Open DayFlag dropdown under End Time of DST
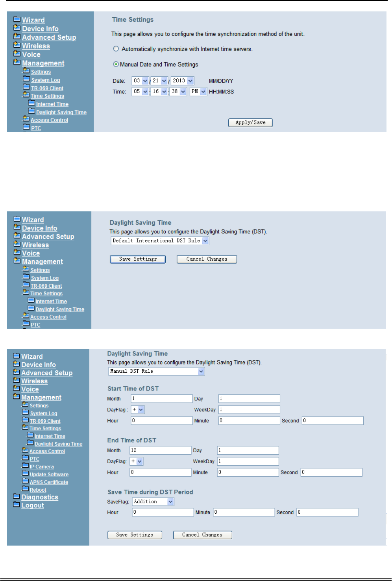The image size is (392, 581). point(137,461)
